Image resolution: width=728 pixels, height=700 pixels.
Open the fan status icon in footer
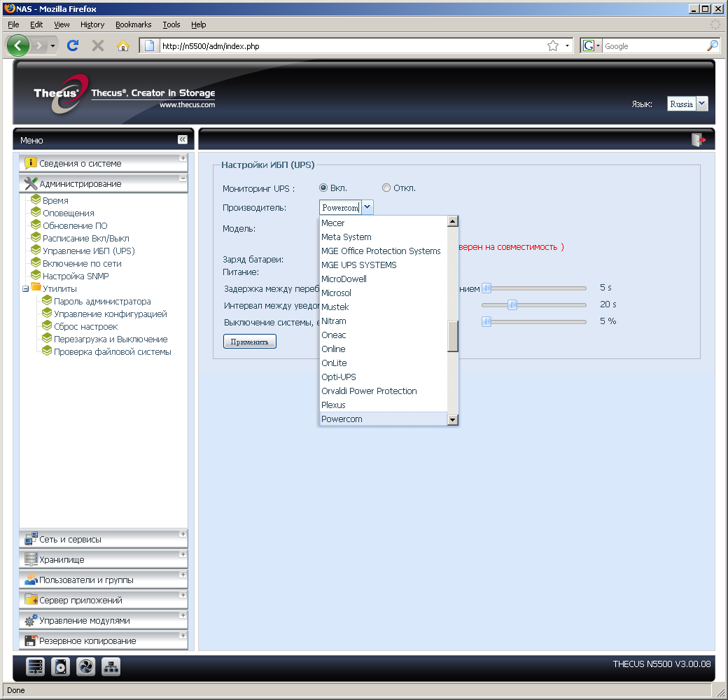[x=85, y=667]
